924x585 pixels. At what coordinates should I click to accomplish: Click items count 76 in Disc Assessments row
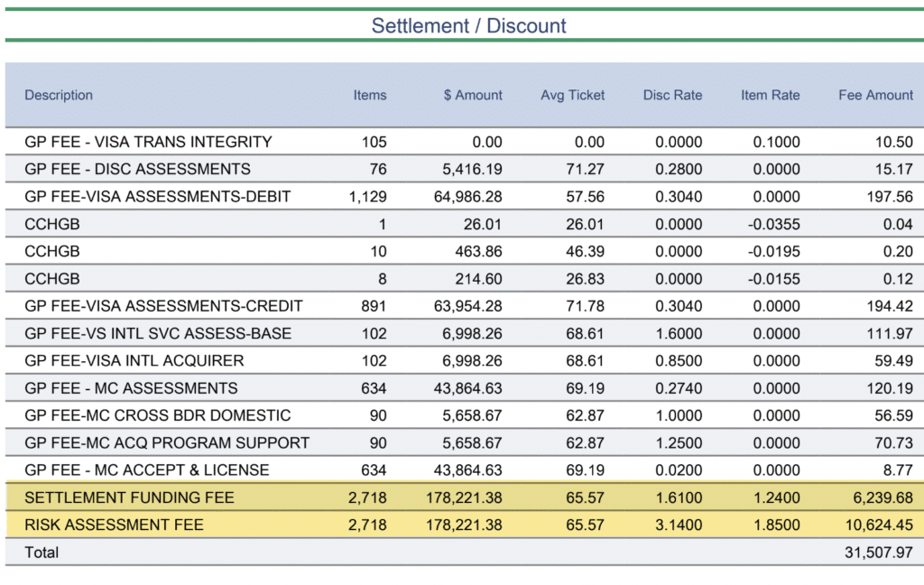[378, 169]
